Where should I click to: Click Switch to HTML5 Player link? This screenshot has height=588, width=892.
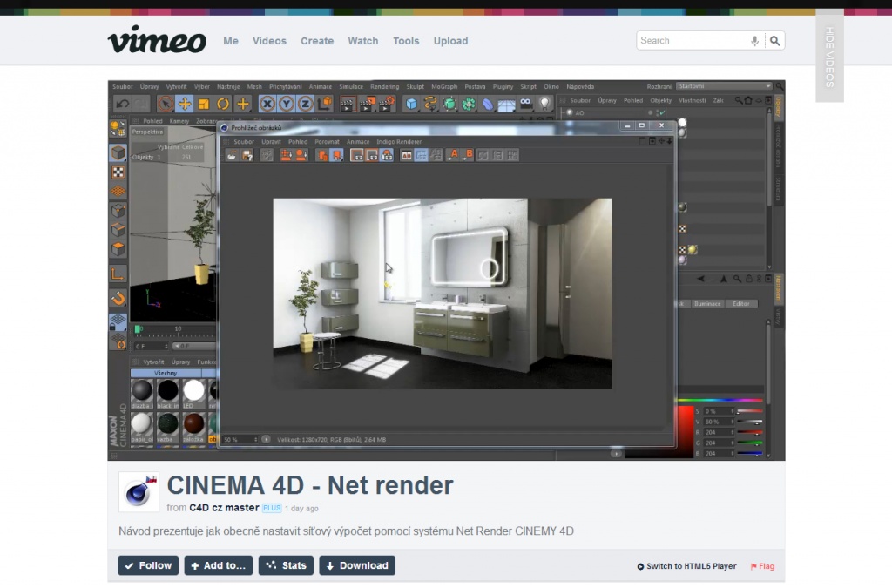point(686,566)
